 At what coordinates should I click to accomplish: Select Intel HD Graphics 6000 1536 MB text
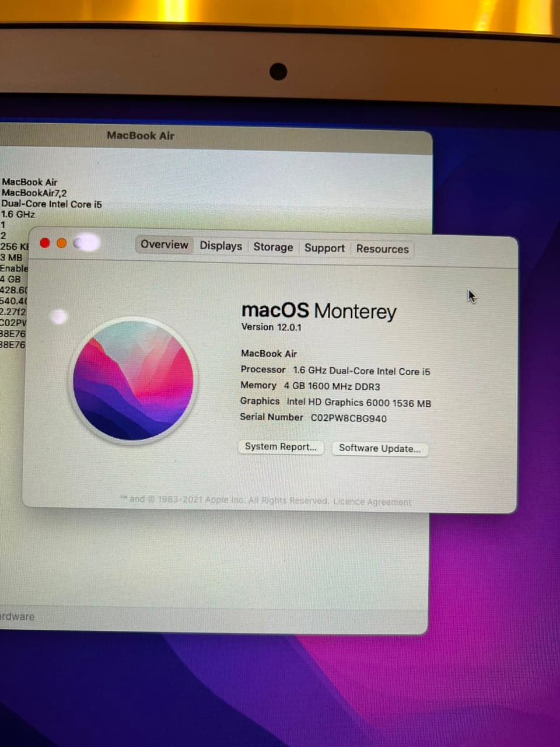[x=359, y=403]
